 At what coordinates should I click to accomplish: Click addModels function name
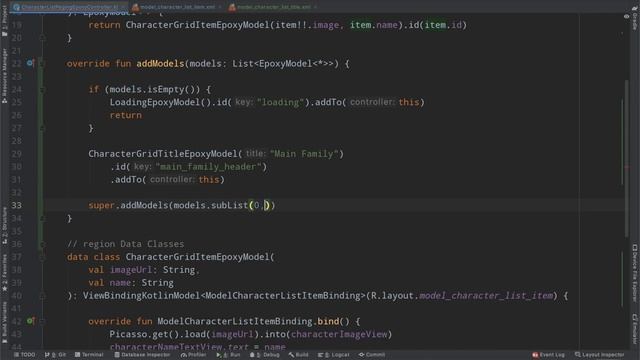(160, 64)
